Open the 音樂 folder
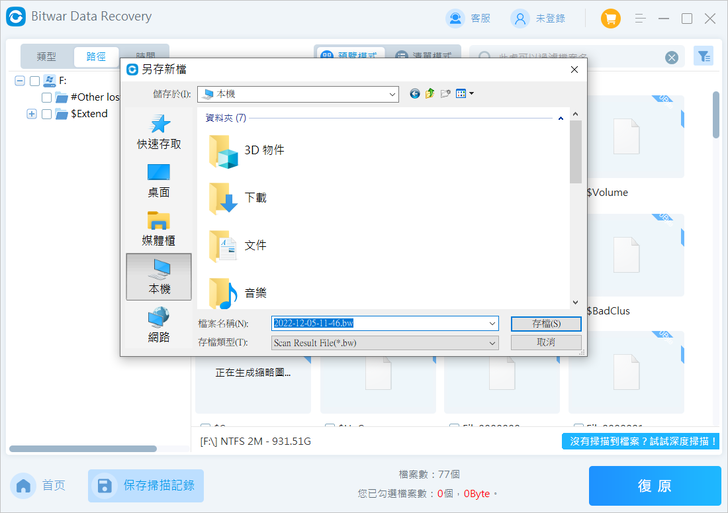 click(238, 293)
